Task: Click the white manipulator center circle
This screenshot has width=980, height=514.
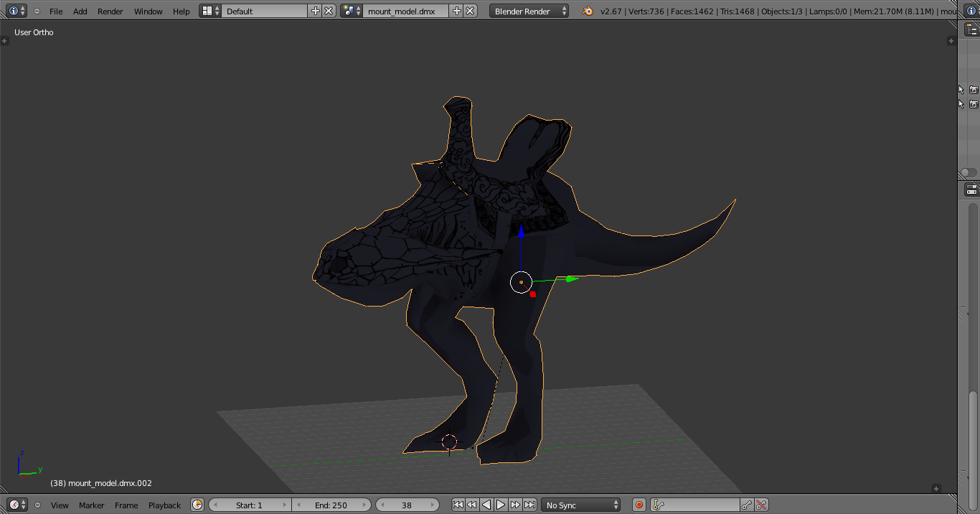Action: pos(521,282)
